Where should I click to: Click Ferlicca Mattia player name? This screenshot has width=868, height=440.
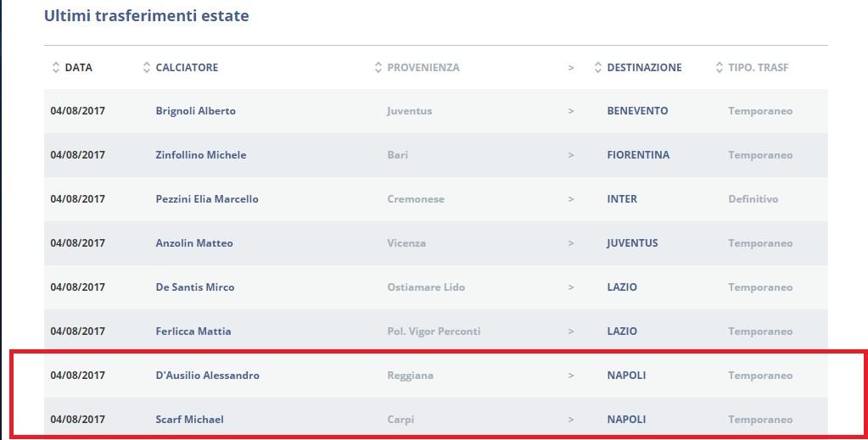pyautogui.click(x=193, y=331)
